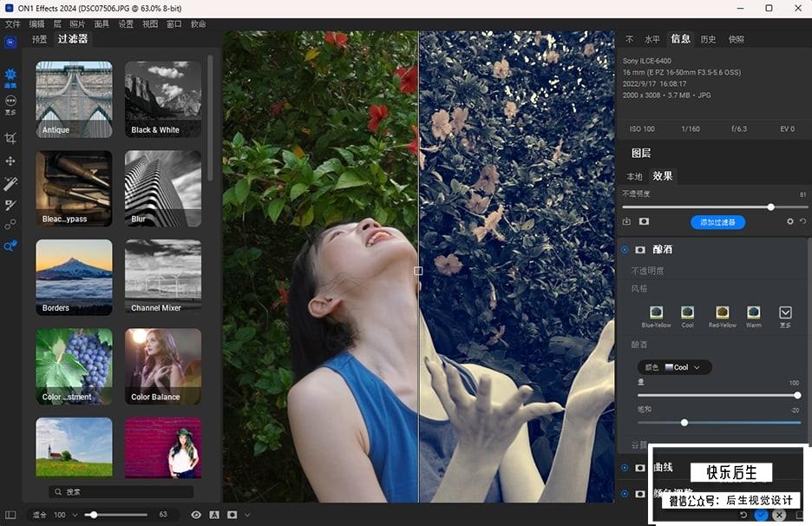812x526 pixels.
Task: Choose the Blur filter thumbnail
Action: [163, 188]
